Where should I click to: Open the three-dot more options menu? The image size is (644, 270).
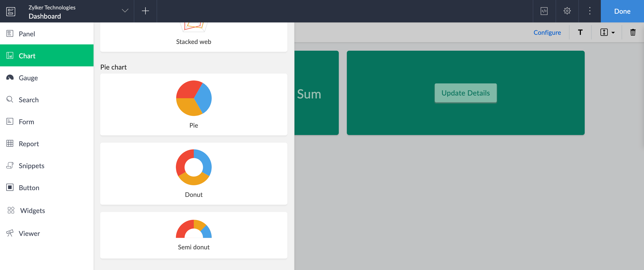[589, 11]
